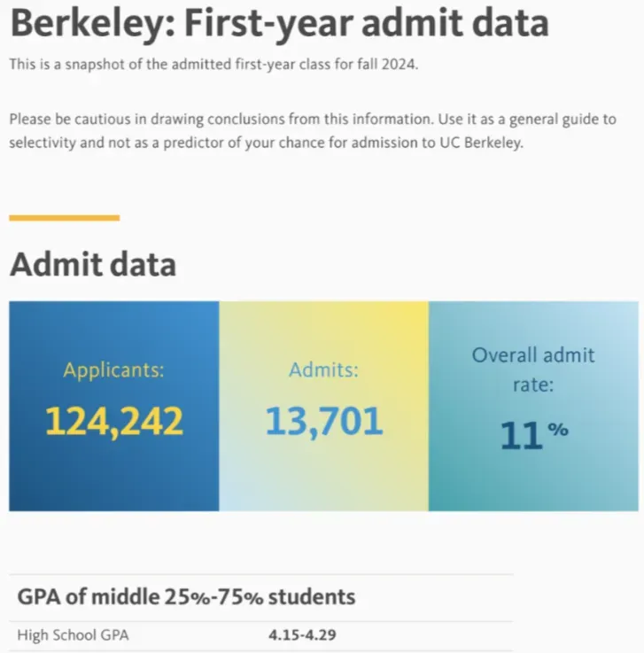Select the 4.15-4.29 GPA range value
The image size is (644, 653).
click(x=302, y=634)
